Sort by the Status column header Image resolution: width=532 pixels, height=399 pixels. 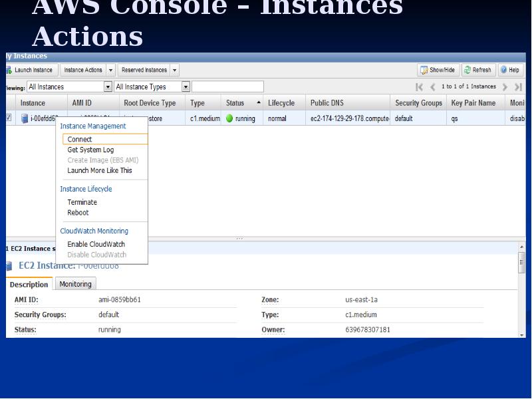tap(235, 102)
